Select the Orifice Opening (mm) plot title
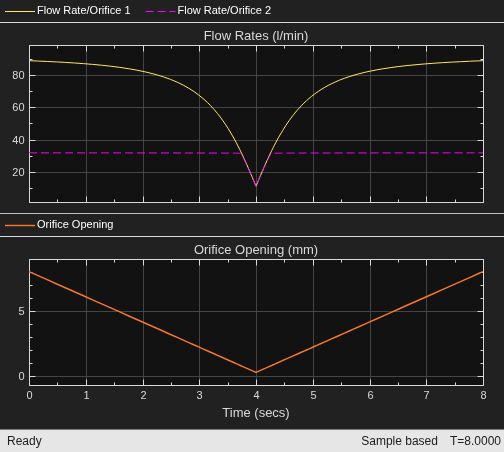The height and width of the screenshot is (452, 504). [x=256, y=250]
